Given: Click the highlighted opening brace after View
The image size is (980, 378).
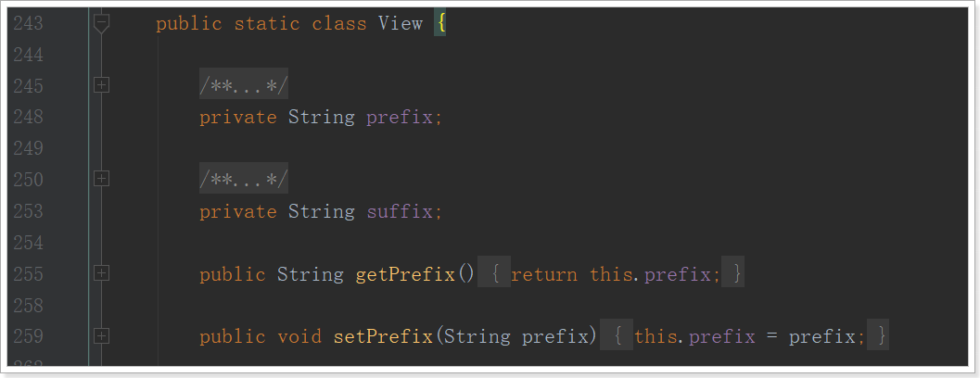Looking at the screenshot, I should [x=440, y=24].
